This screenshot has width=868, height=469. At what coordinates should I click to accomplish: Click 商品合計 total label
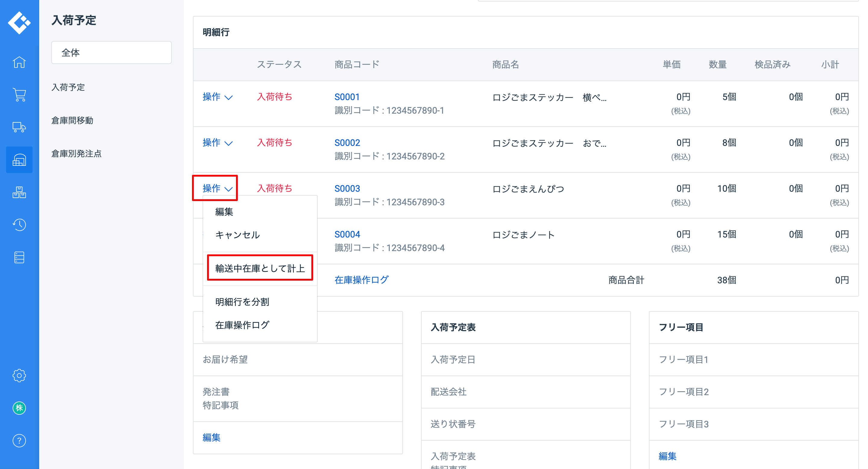coord(626,280)
